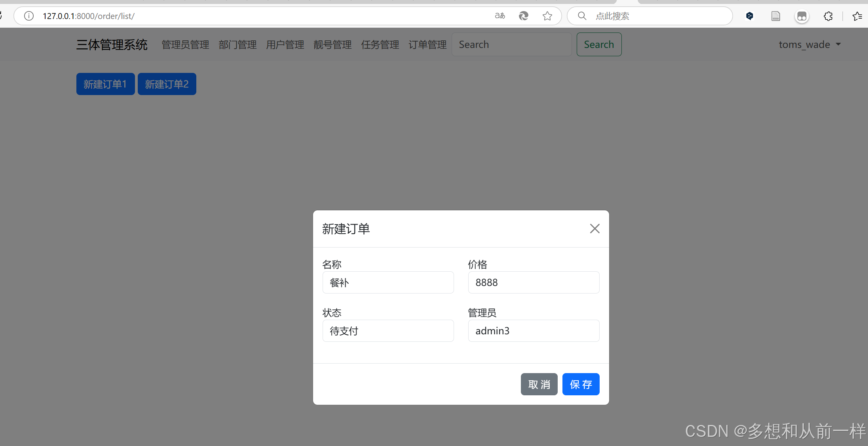This screenshot has width=868, height=446.
Task: Click the 价格 field containing 8888
Action: point(533,282)
